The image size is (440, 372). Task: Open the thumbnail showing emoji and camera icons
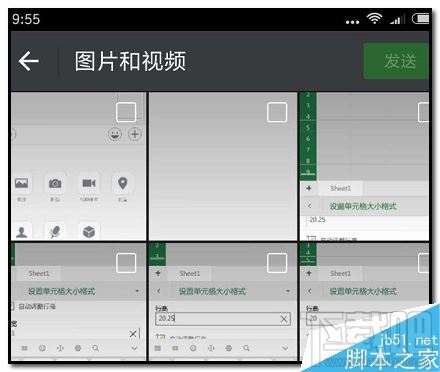click(78, 166)
